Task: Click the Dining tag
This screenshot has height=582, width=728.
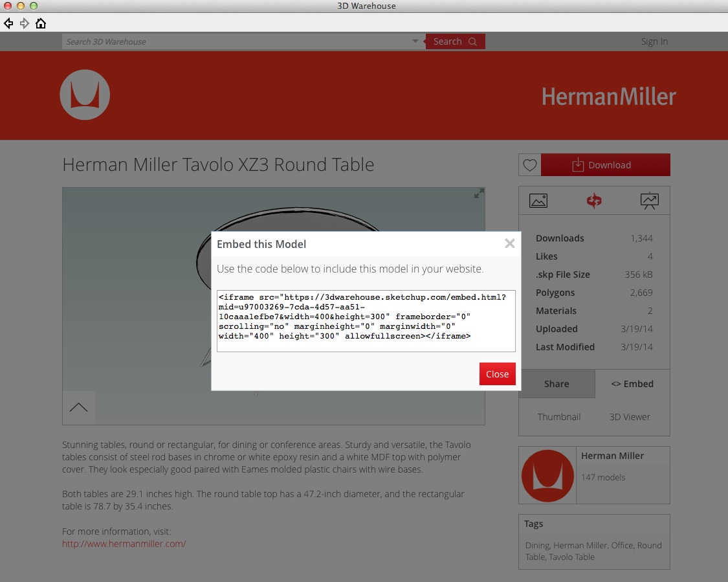Action: coord(538,545)
